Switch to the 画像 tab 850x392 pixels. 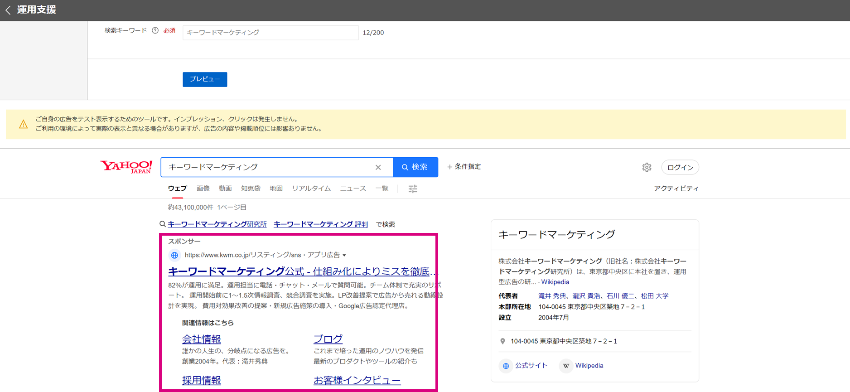(203, 189)
